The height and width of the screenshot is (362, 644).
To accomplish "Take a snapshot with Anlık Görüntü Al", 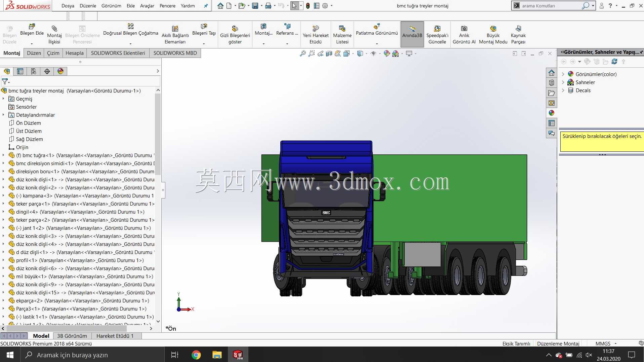I will click(x=464, y=34).
